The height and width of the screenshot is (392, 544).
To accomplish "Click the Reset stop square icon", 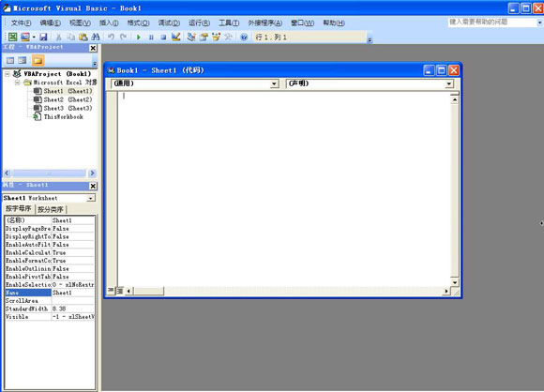I will tap(163, 37).
